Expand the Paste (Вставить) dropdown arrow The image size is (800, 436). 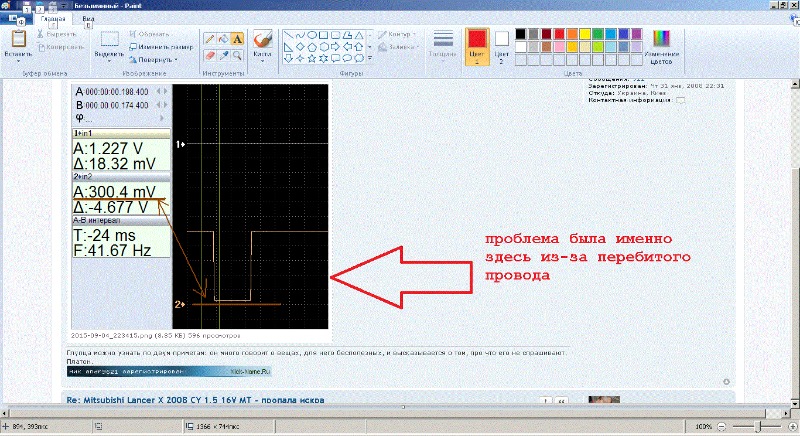(18, 59)
